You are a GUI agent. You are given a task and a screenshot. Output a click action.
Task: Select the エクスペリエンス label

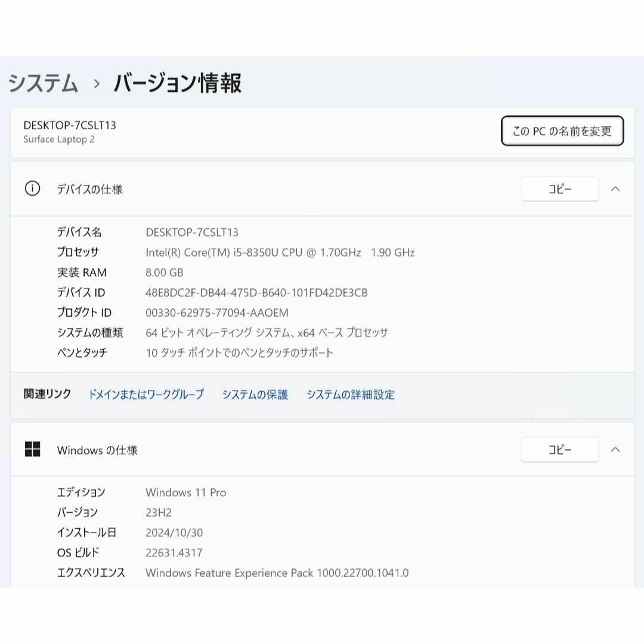(91, 572)
